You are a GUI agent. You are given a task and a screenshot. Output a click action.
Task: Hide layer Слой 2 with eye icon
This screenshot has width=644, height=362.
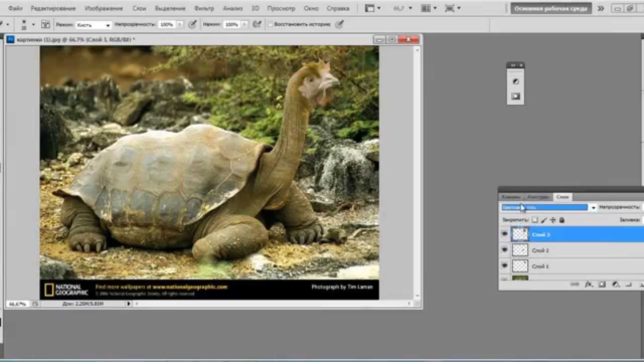(505, 250)
